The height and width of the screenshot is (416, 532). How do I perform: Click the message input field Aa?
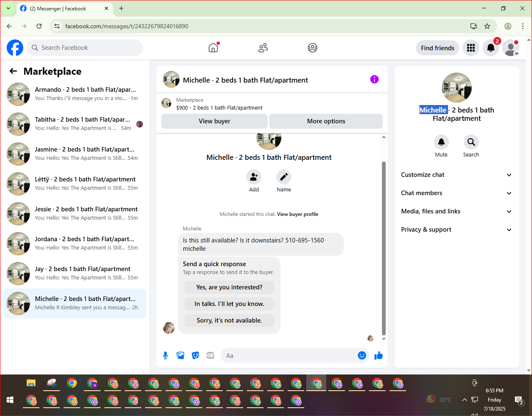click(289, 355)
